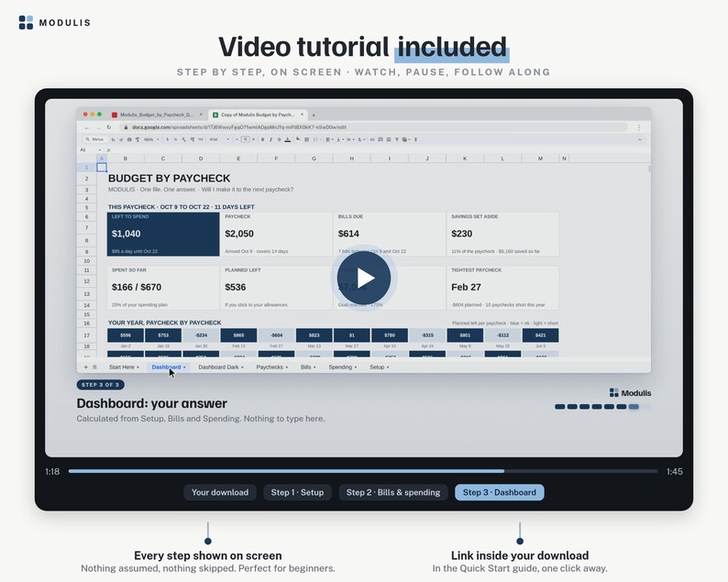Reload the page in the browser
The height and width of the screenshot is (582, 728).
[x=109, y=127]
